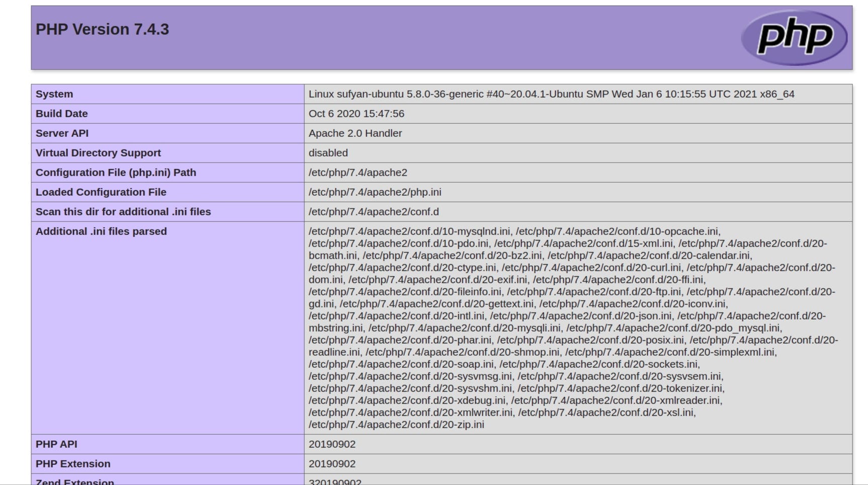Screen dimensions: 868x485
Task: Click the Virtual Directory Support label
Action: point(98,153)
